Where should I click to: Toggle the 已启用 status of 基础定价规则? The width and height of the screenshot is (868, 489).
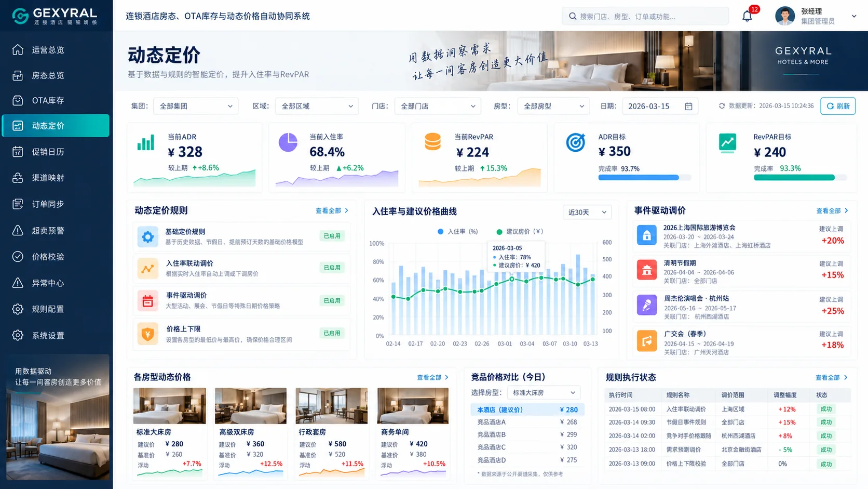coord(332,236)
